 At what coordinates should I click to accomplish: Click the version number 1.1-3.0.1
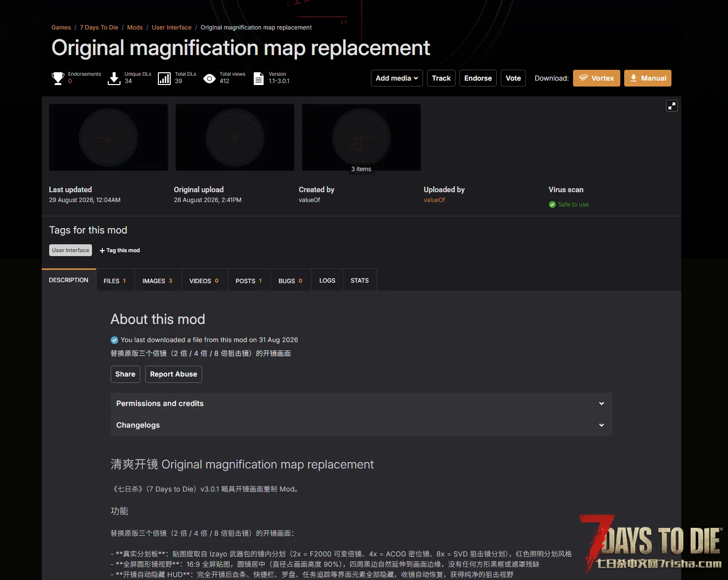click(279, 81)
